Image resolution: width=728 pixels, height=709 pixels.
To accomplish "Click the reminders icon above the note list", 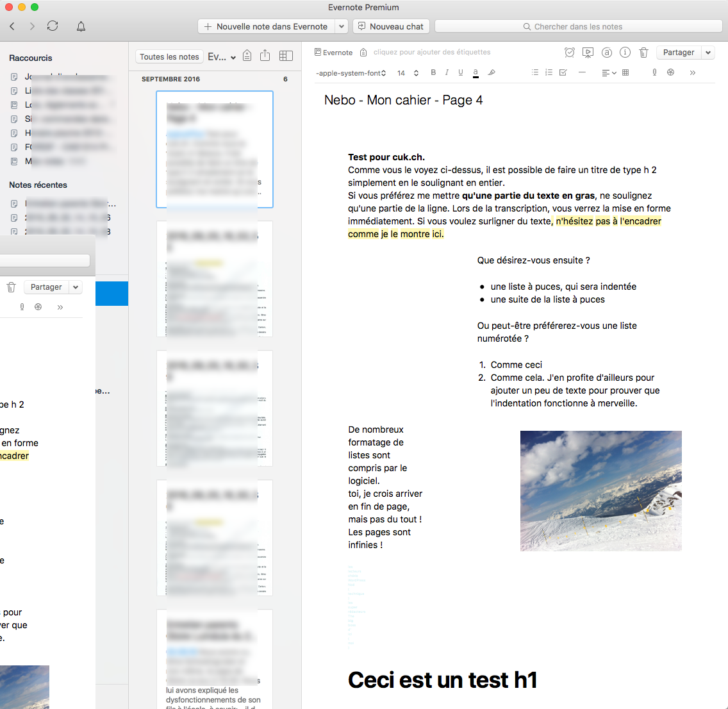I will pos(247,56).
